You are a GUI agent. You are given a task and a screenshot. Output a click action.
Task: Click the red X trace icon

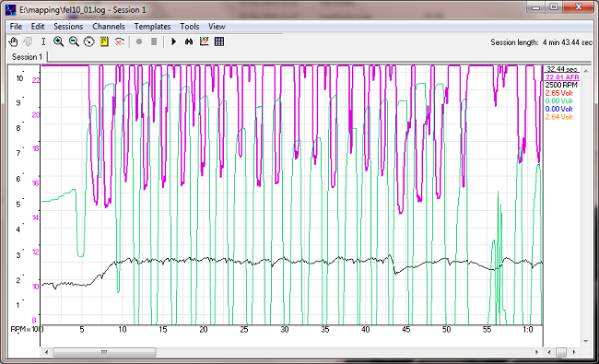119,41
